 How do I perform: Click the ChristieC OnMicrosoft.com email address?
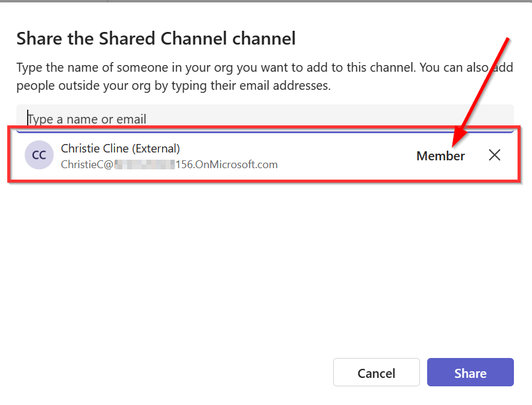point(169,164)
